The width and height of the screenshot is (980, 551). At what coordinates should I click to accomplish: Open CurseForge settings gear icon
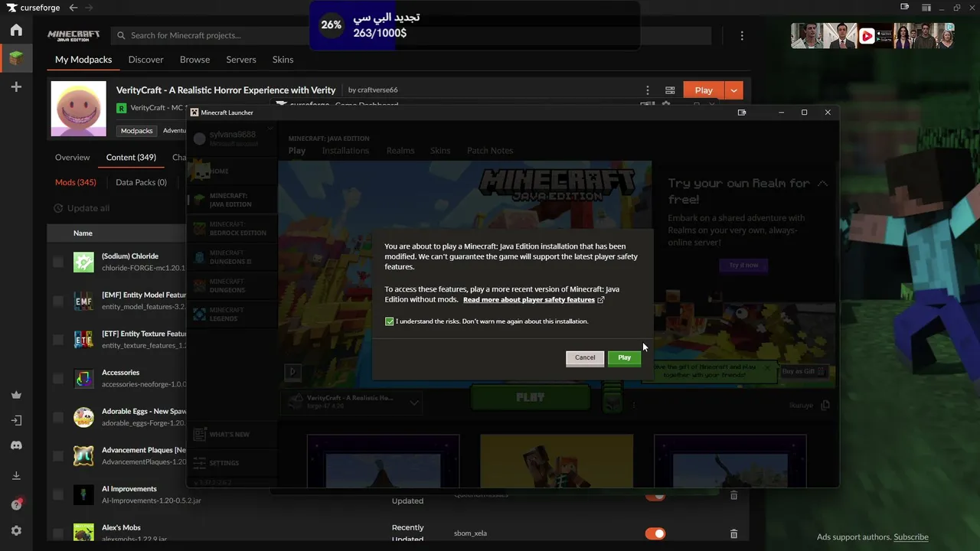(16, 531)
